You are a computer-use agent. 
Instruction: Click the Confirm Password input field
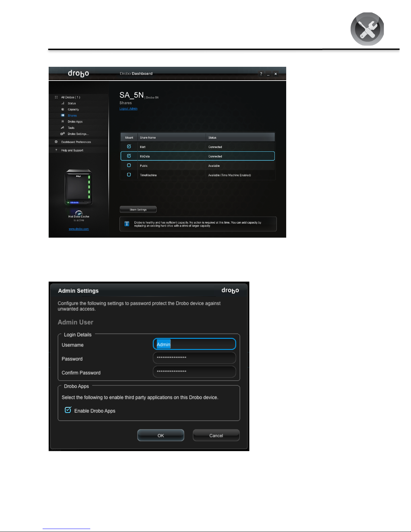[195, 372]
